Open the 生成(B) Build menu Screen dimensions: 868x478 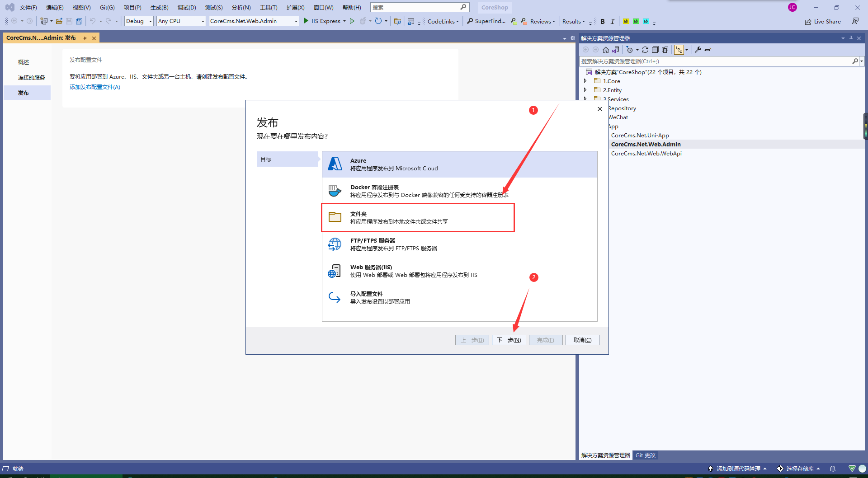(159, 7)
